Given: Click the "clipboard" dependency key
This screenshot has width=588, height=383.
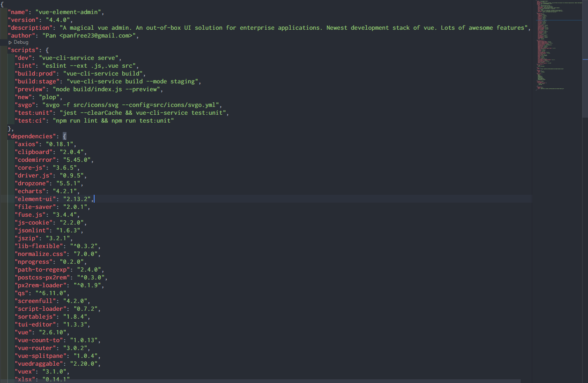Looking at the screenshot, I should click(x=33, y=152).
